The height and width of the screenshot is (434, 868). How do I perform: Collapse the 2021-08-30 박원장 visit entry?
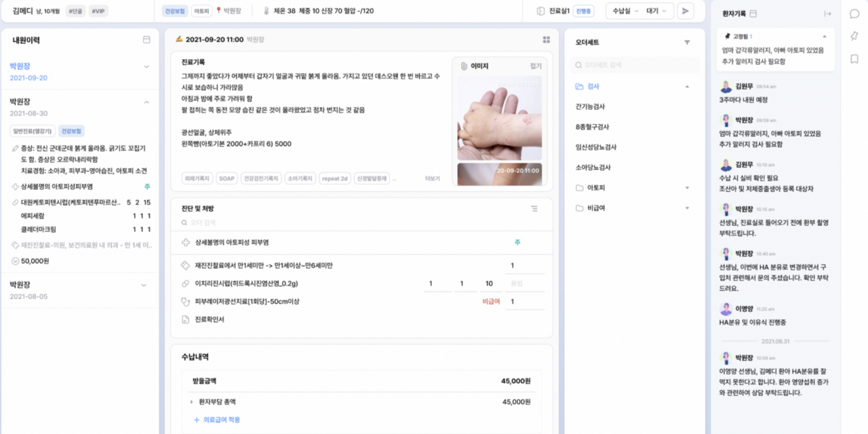(146, 102)
